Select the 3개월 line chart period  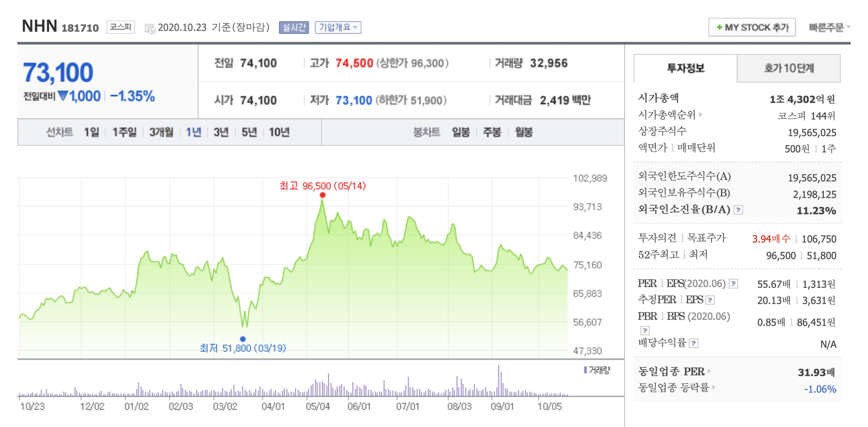click(x=161, y=132)
